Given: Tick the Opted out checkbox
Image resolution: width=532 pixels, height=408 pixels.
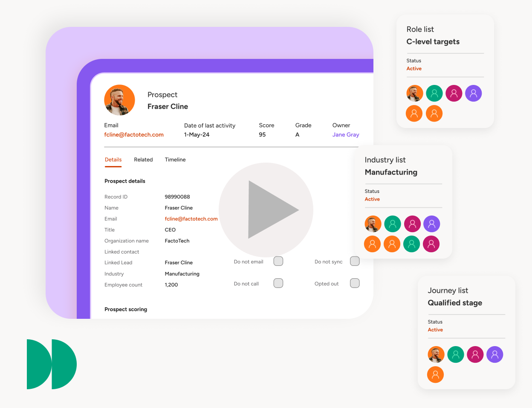Looking at the screenshot, I should (355, 283).
